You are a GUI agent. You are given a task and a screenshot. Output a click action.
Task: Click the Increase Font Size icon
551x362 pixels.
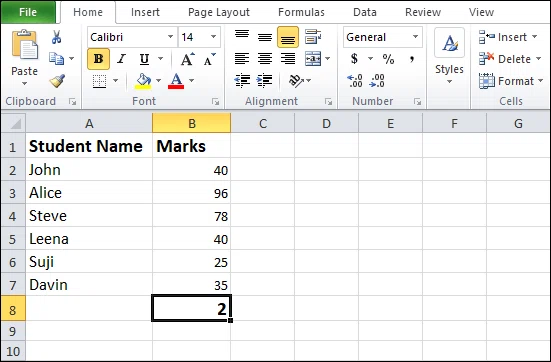[187, 59]
